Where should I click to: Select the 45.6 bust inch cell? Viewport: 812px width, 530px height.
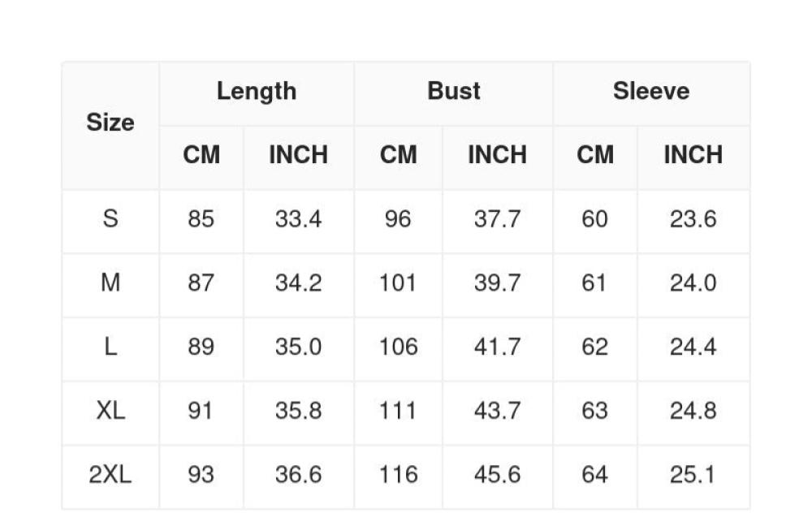tap(497, 477)
